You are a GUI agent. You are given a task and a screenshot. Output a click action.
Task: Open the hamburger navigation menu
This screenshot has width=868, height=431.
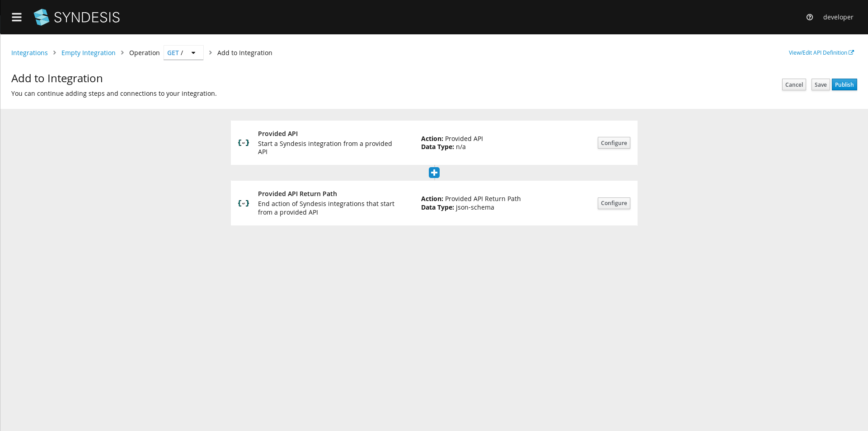click(x=17, y=17)
